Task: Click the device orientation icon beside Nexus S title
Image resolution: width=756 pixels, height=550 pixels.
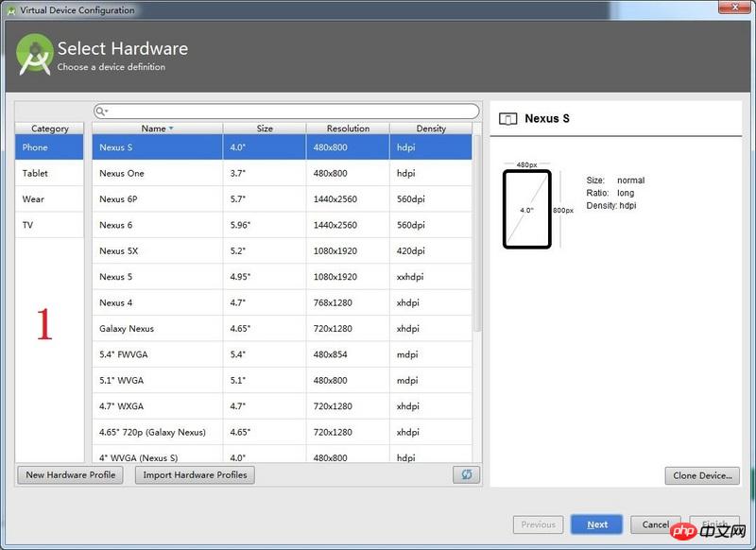Action: (x=507, y=118)
